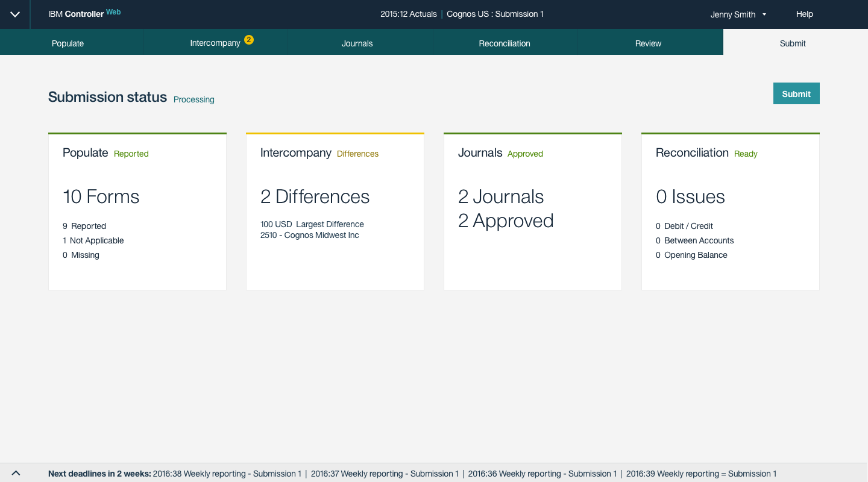Click the Approved status on Journals card
This screenshot has width=868, height=482.
[x=526, y=154]
